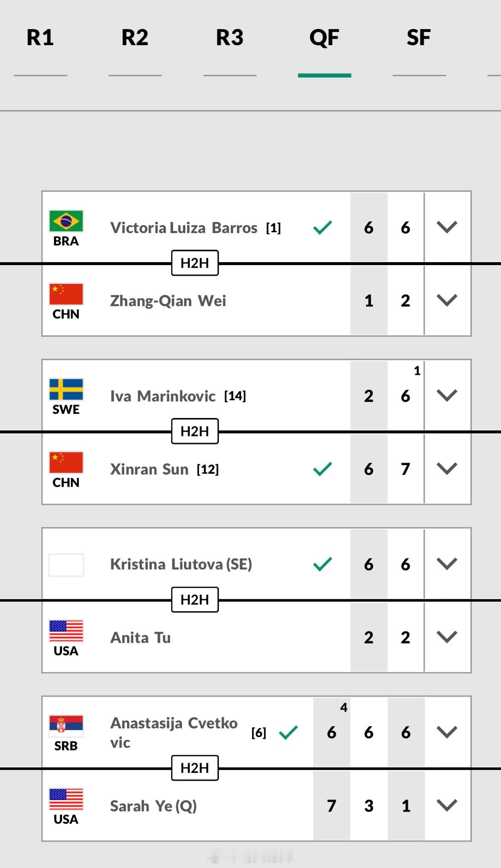Image resolution: width=501 pixels, height=868 pixels.
Task: Open H2H for Barros versus Wei
Action: point(194,263)
